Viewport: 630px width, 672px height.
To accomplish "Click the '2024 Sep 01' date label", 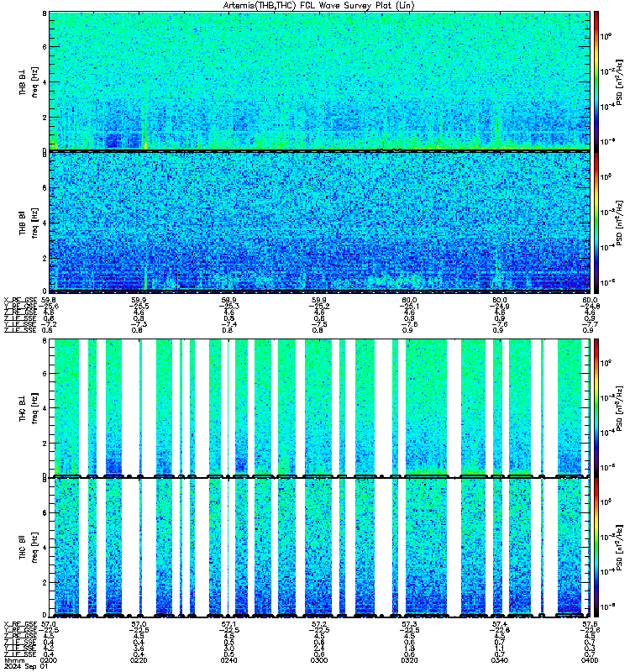I will pos(26,667).
